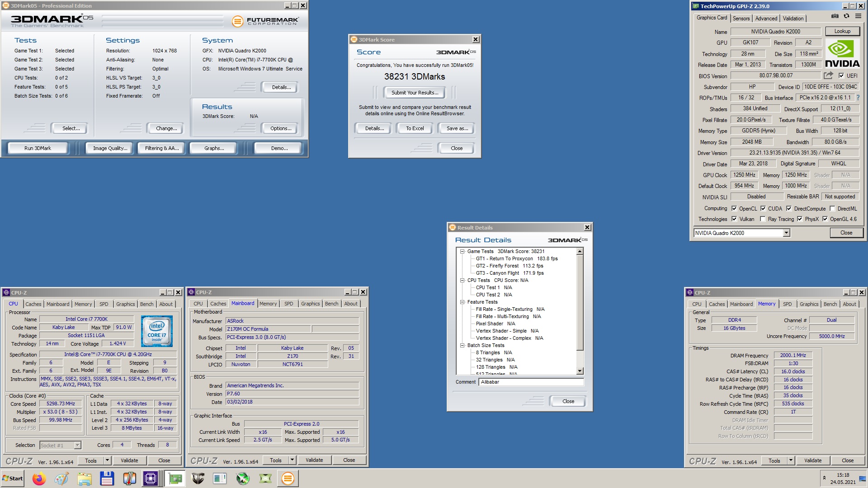
Task: Collapse the Batch Size Tests tree node
Action: 462,346
